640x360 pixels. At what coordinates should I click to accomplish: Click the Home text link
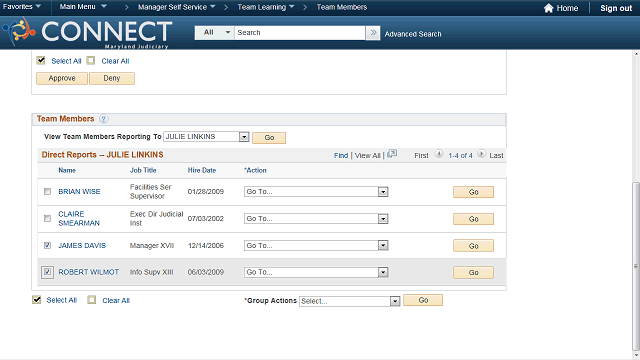tap(567, 8)
